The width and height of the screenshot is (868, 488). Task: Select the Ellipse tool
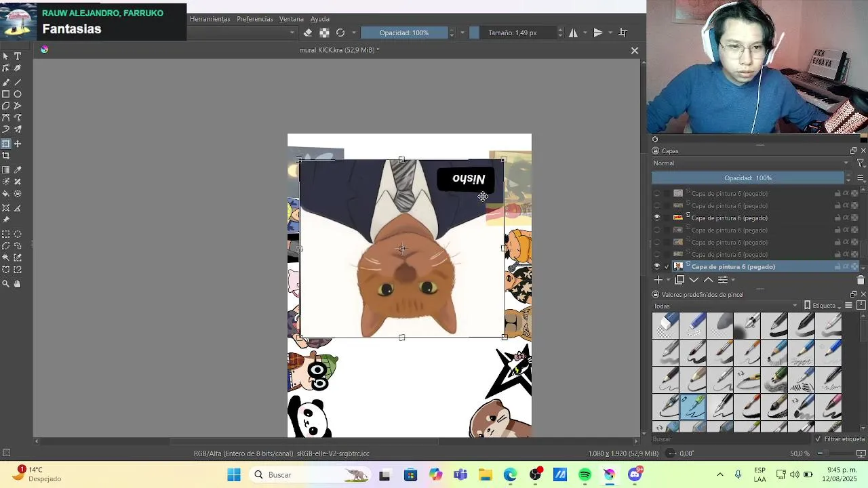(x=18, y=94)
